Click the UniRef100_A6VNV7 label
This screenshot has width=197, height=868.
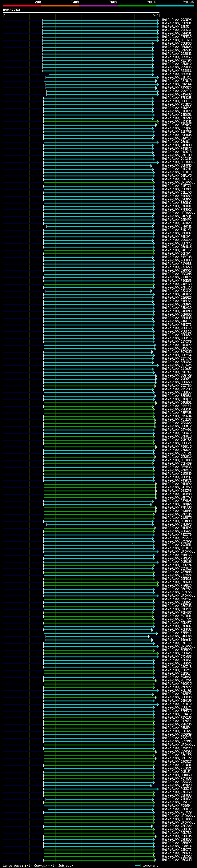[177, 125]
